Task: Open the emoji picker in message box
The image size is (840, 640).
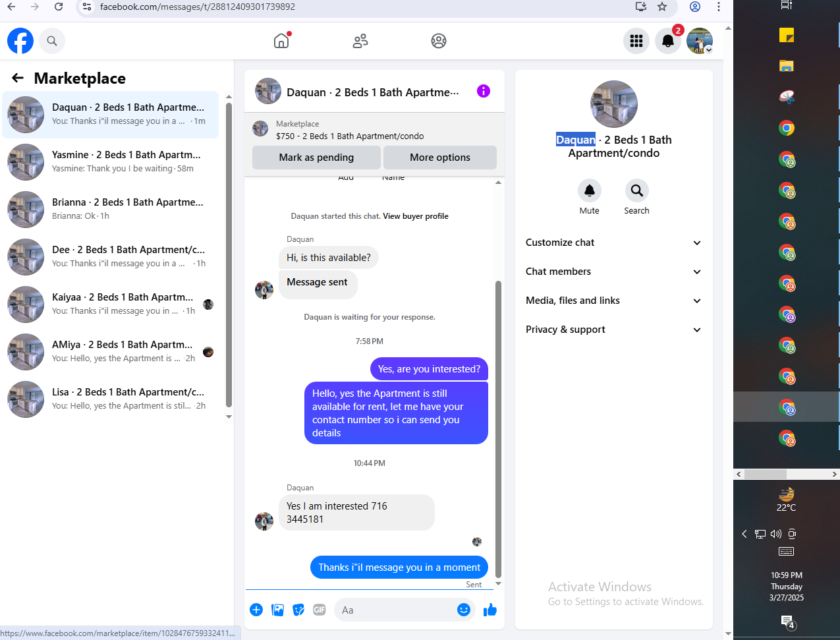Action: [464, 610]
